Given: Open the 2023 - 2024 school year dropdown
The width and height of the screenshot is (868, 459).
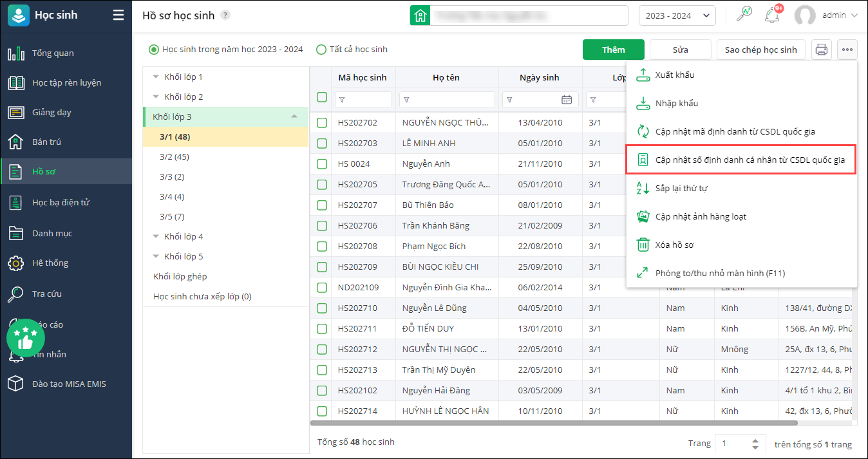Looking at the screenshot, I should 677,15.
